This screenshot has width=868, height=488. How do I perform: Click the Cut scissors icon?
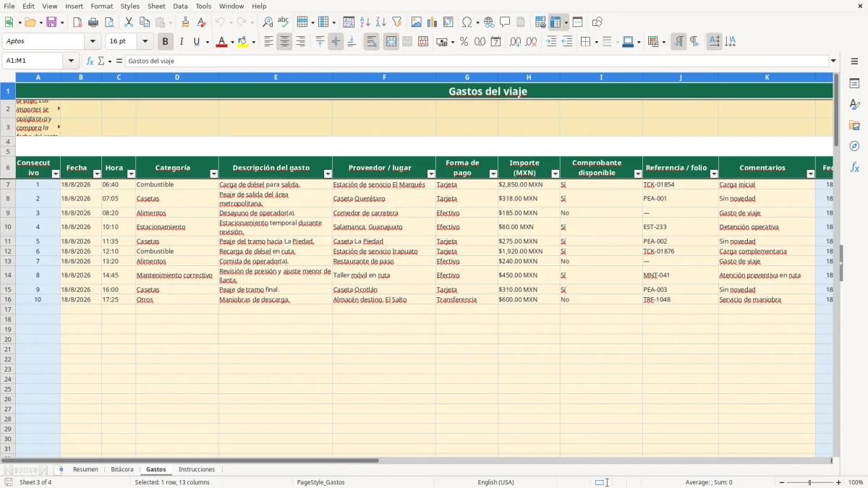[129, 22]
